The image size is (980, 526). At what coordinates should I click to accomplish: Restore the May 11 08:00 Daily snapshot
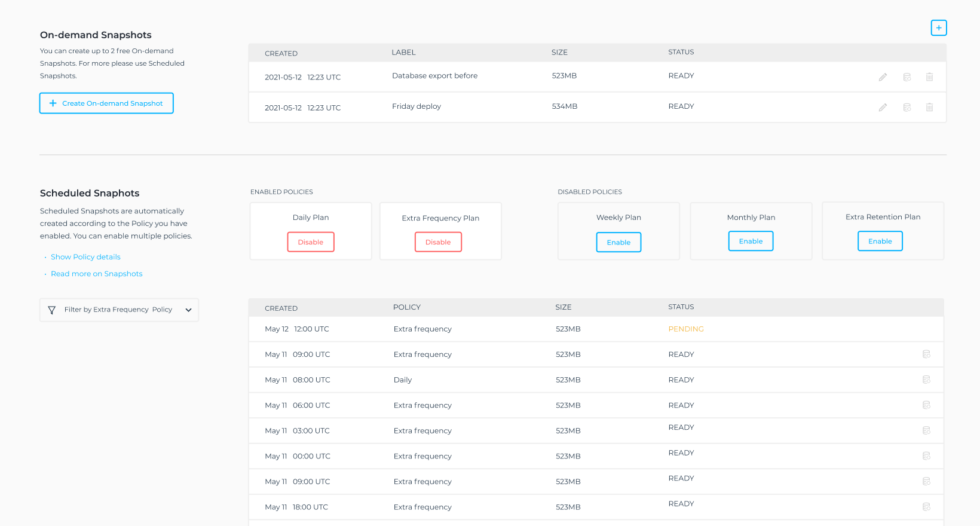[926, 380]
